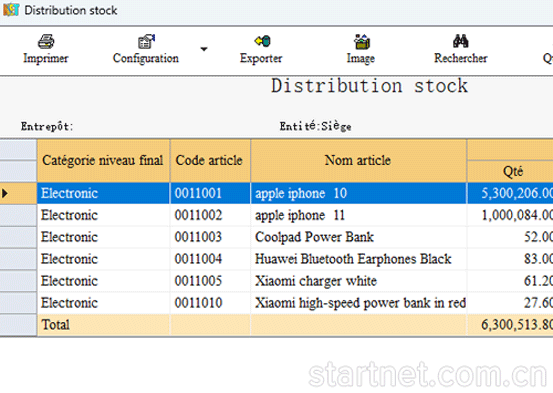Select the code 0011002 cell
This screenshot has width=553, height=393.
[210, 215]
